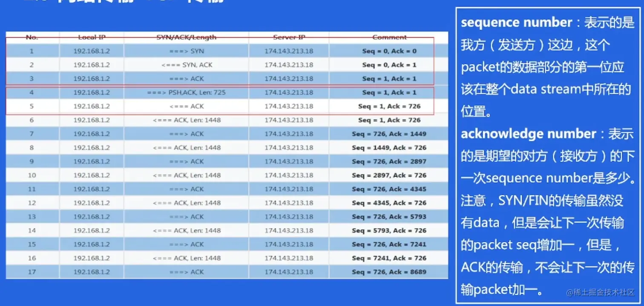Click "<=== ACK, Len: 1448" in row 6
This screenshot has height=306, width=644.
(x=187, y=120)
